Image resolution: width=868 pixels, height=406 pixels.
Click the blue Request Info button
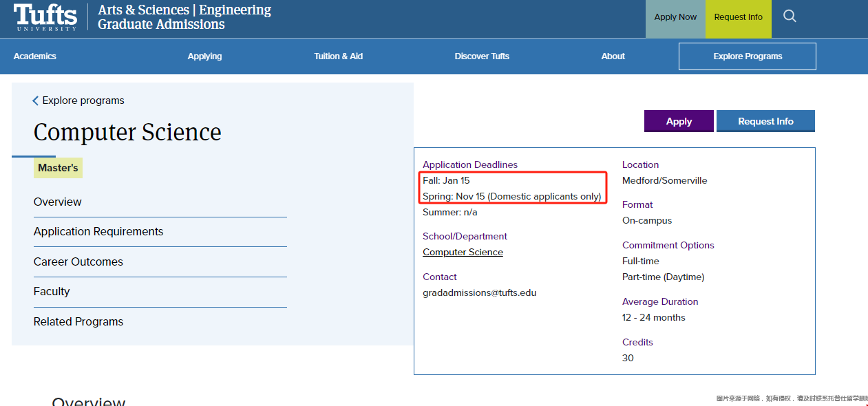[x=765, y=121]
